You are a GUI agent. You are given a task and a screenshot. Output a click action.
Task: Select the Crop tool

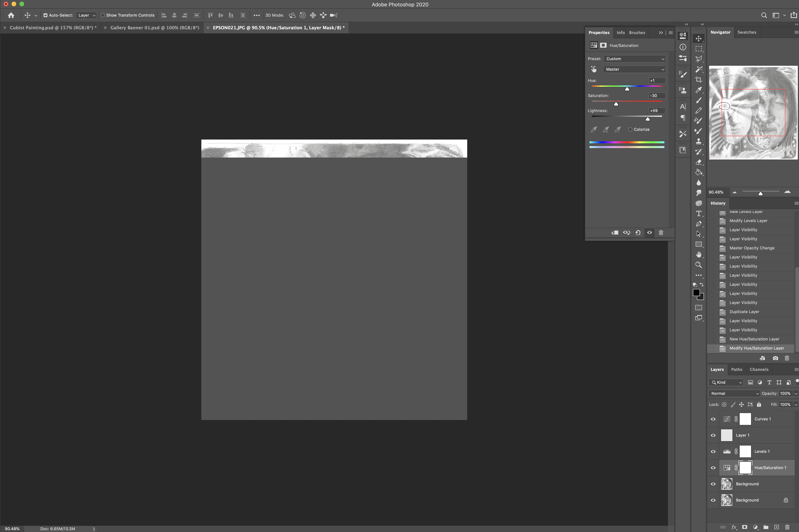pyautogui.click(x=698, y=80)
